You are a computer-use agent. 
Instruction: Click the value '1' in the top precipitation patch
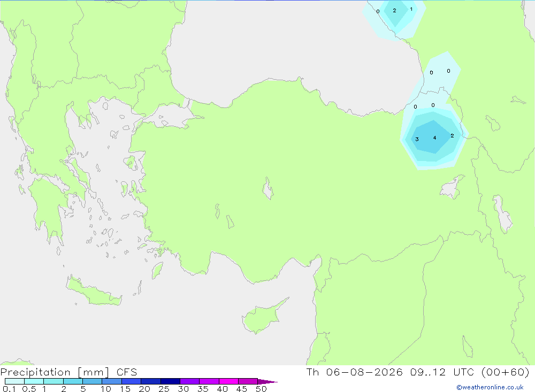[x=411, y=9]
